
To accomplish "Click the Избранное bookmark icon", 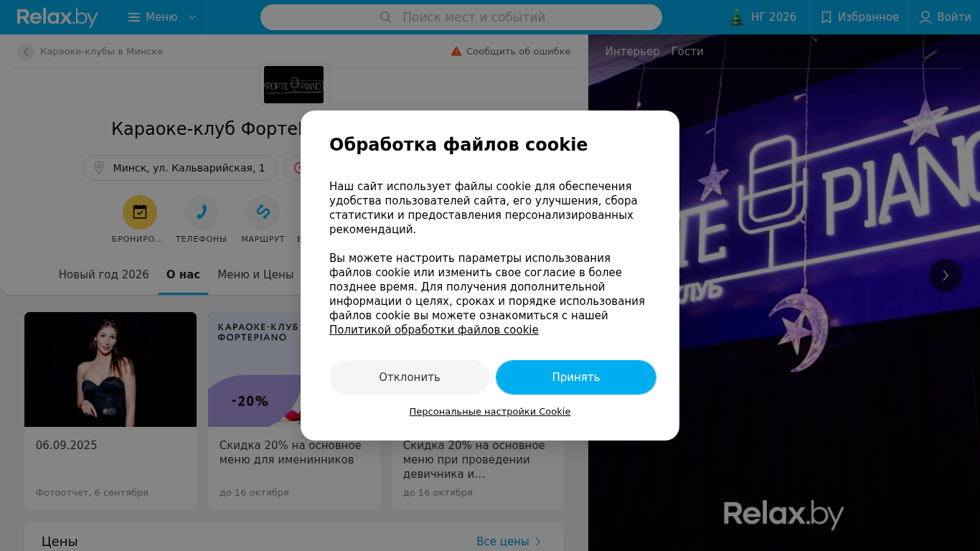I will point(826,17).
